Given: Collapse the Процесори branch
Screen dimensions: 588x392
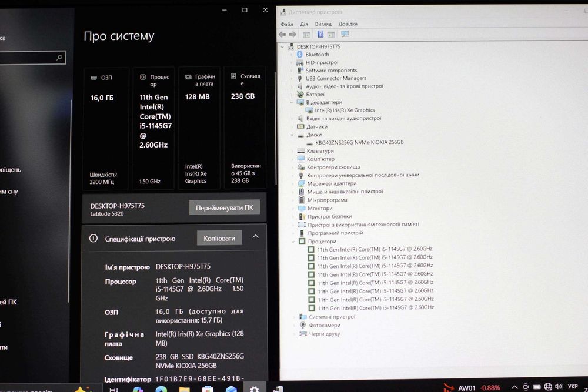Looking at the screenshot, I should pyautogui.click(x=293, y=242).
